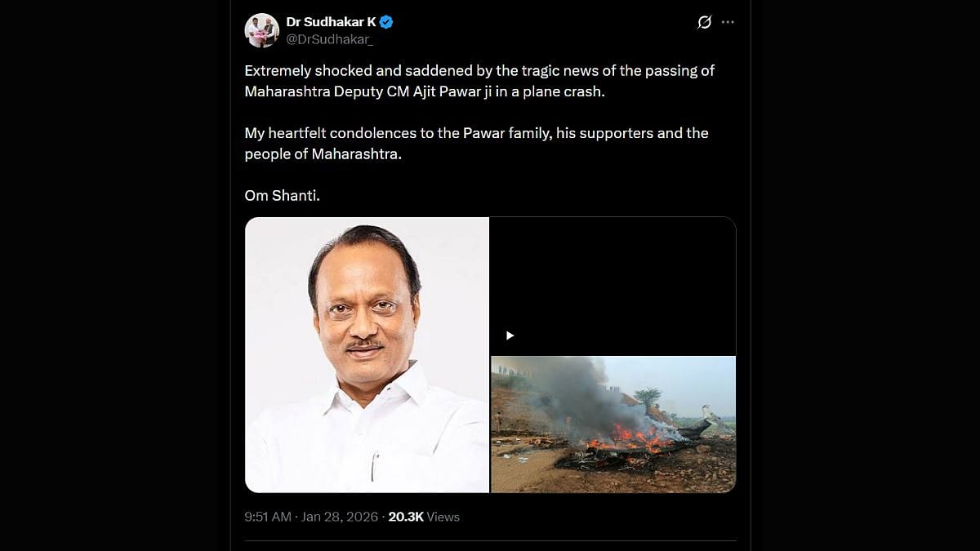Open the three-dot more options menu
Image resolution: width=980 pixels, height=551 pixels.
[x=728, y=22]
